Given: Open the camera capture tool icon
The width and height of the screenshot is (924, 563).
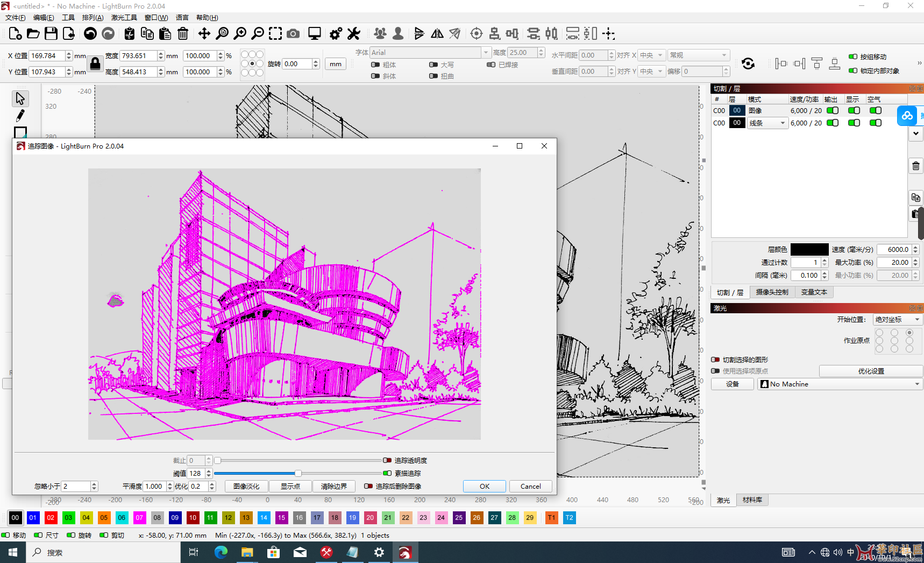Looking at the screenshot, I should point(293,34).
